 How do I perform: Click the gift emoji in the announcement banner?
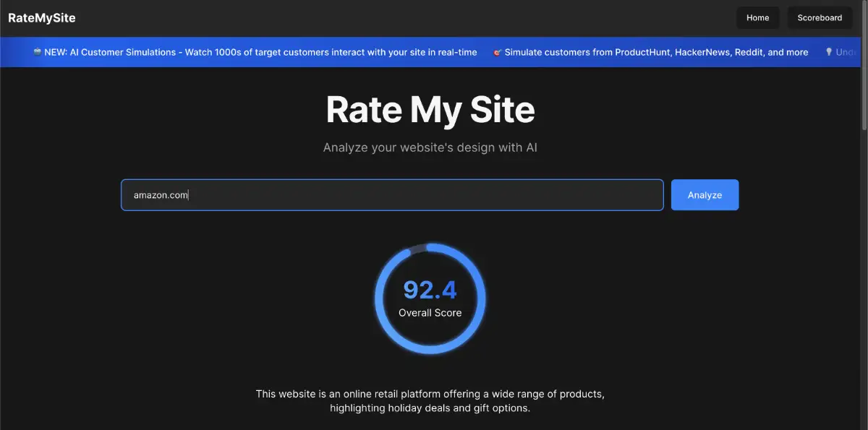36,52
